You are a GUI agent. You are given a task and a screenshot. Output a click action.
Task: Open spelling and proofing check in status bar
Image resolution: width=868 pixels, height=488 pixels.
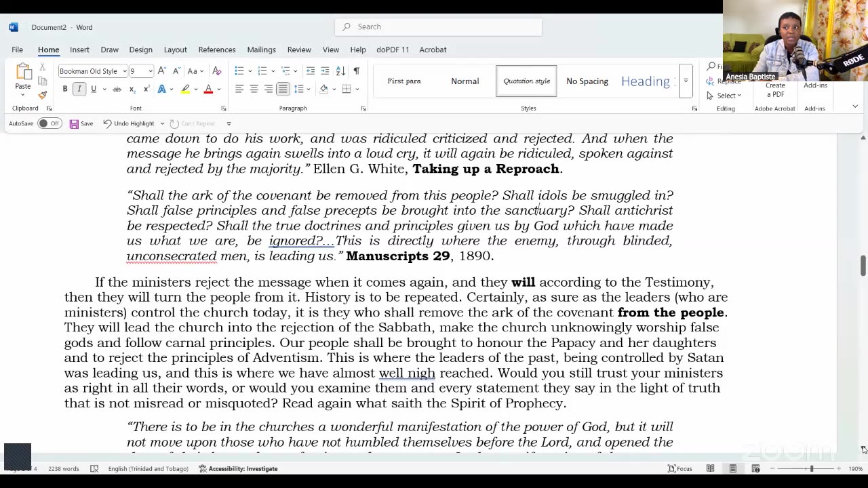click(x=94, y=468)
